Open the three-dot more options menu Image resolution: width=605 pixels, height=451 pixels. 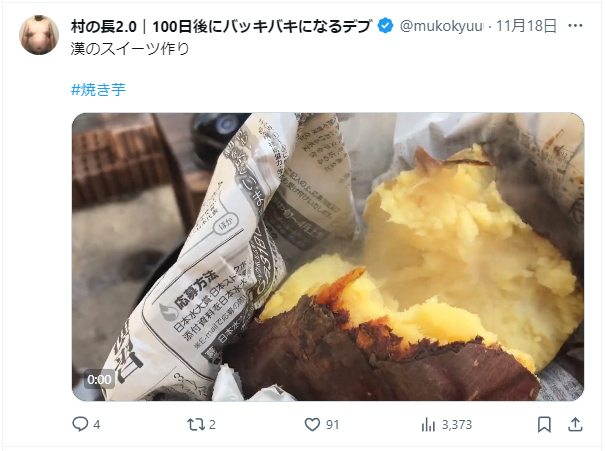[575, 26]
